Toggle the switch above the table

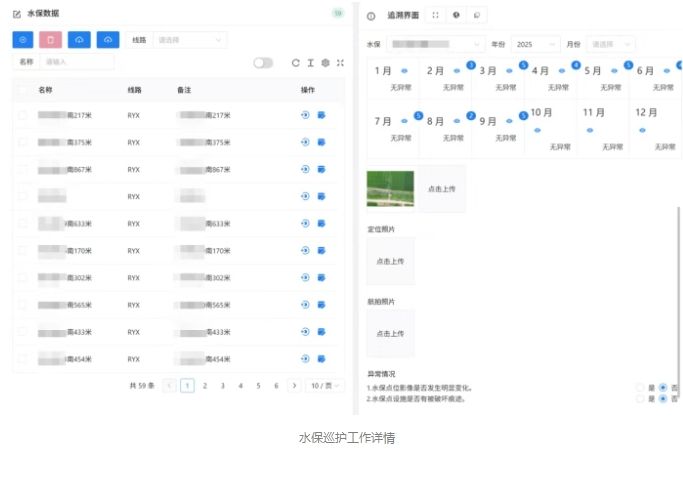[x=263, y=63]
